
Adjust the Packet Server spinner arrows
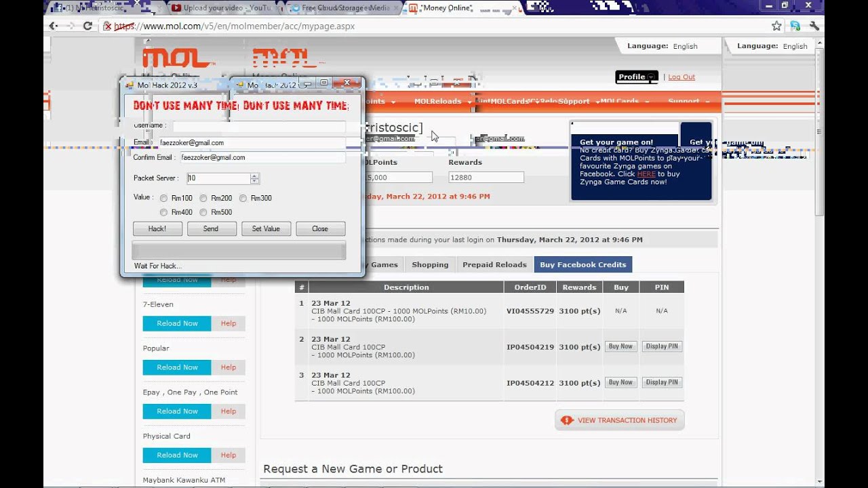pos(254,178)
